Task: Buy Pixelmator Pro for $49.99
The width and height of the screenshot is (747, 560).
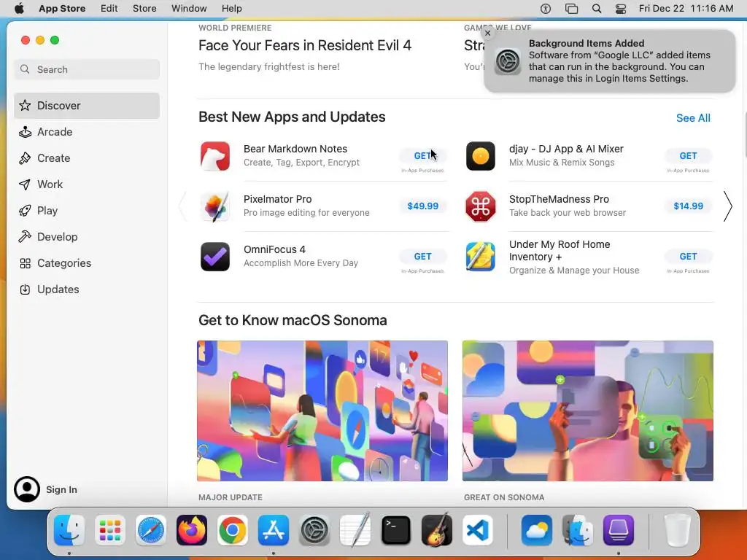Action: [x=422, y=206]
